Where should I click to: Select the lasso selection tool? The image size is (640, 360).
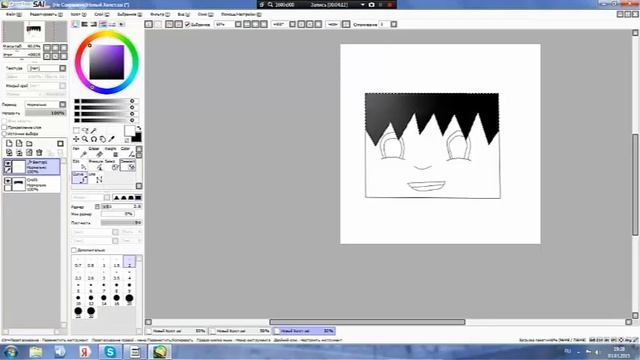pyautogui.click(x=85, y=130)
